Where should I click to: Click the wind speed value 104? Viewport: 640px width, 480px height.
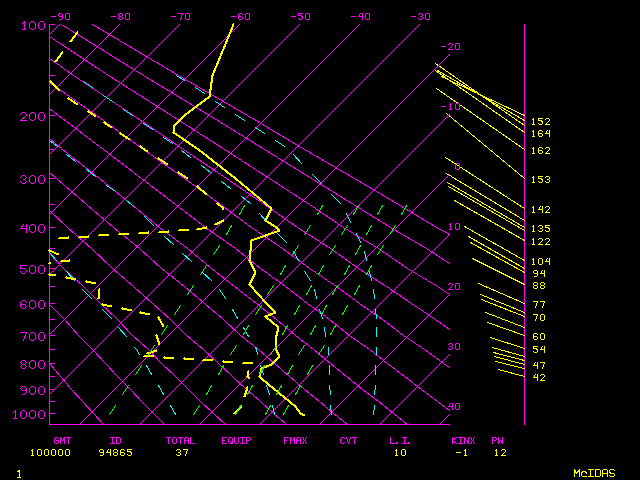(x=540, y=261)
